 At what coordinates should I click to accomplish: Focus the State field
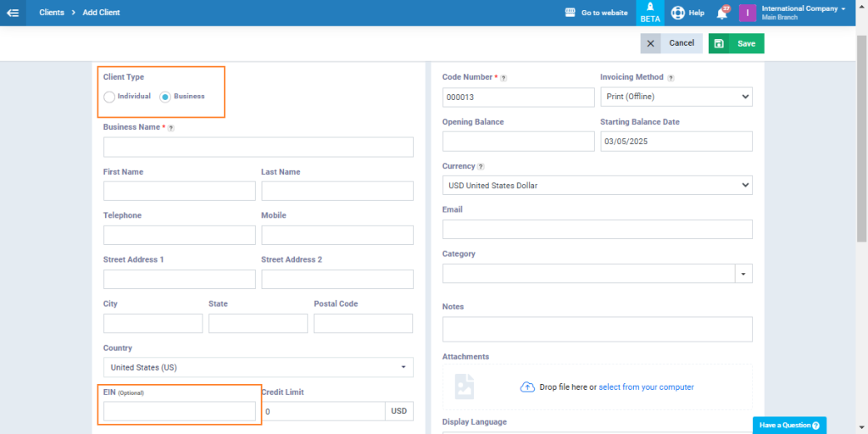258,323
